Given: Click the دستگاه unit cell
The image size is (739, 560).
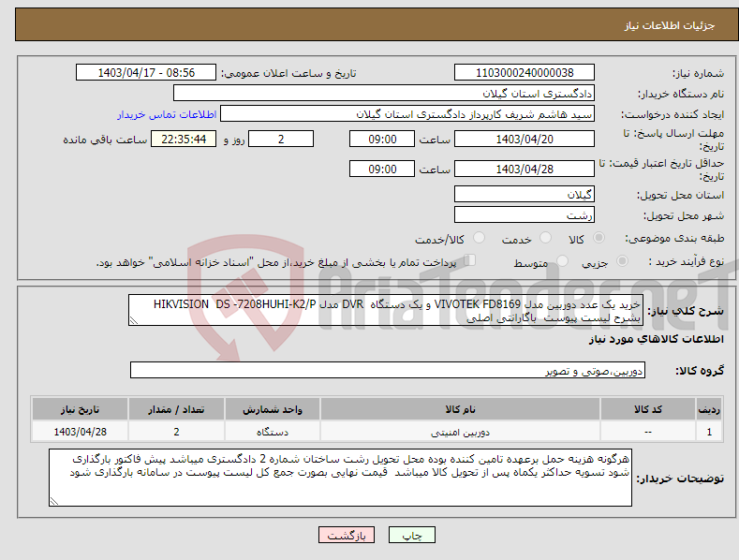Looking at the screenshot, I should click(x=272, y=432).
